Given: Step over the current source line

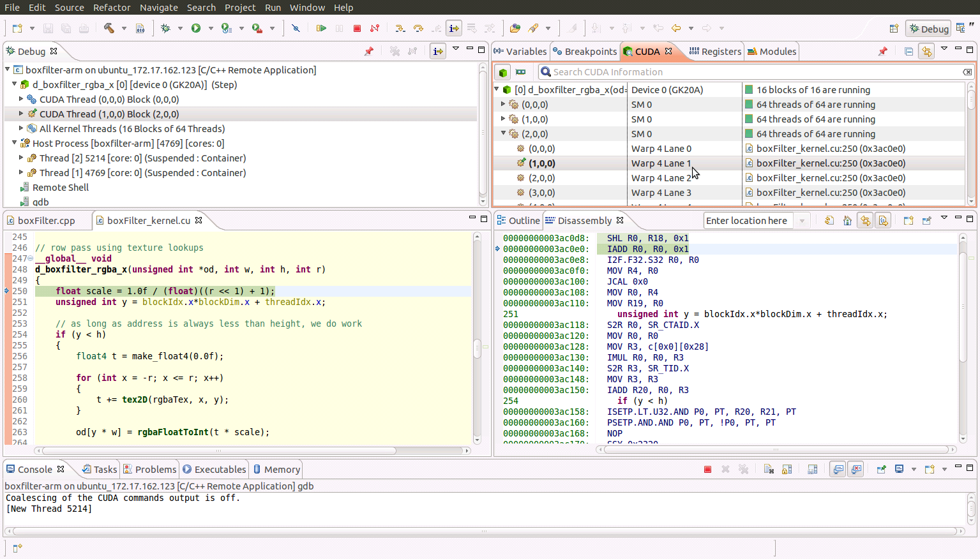Looking at the screenshot, I should click(x=418, y=28).
